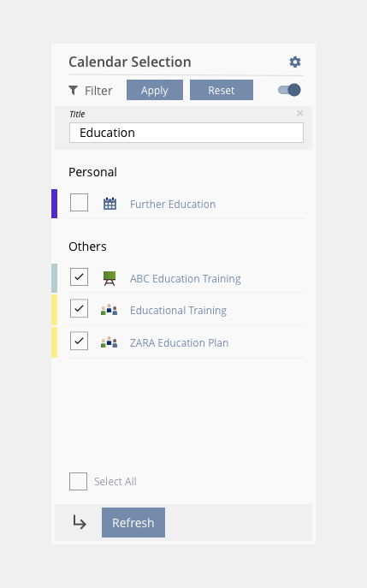
Task: Click the arrow icon left of Refresh
Action: pyautogui.click(x=80, y=522)
